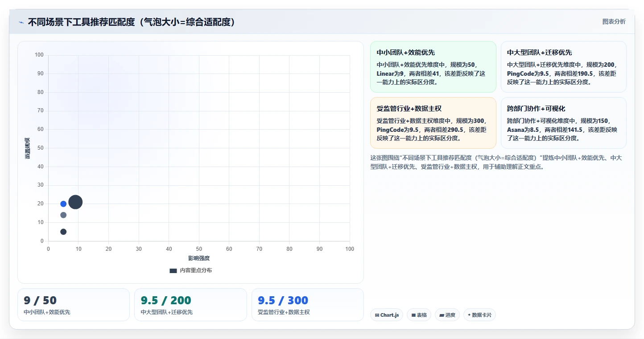The width and height of the screenshot is (644, 339).
Task: Click the Chart.js tag
Action: 387,315
